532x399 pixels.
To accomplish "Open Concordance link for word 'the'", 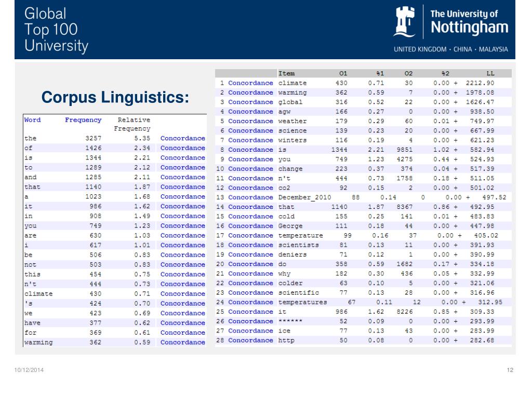I will 182,138.
